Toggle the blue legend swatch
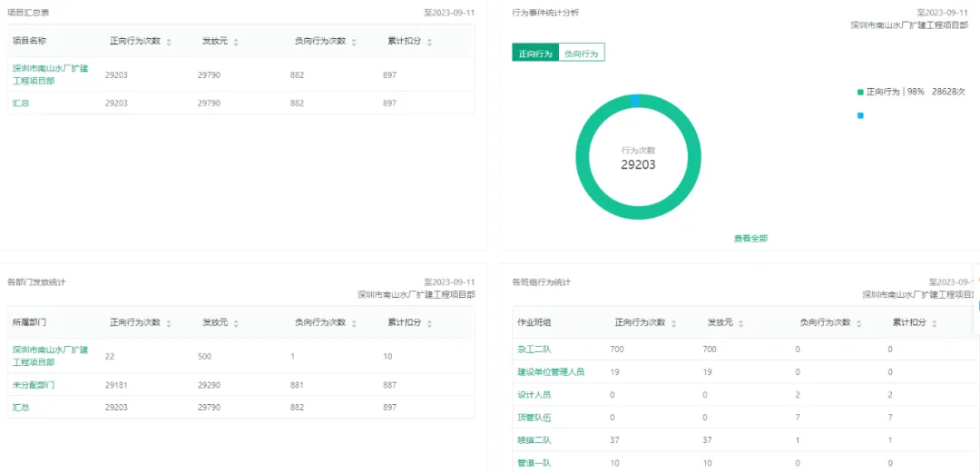This screenshot has width=980, height=473. click(860, 115)
